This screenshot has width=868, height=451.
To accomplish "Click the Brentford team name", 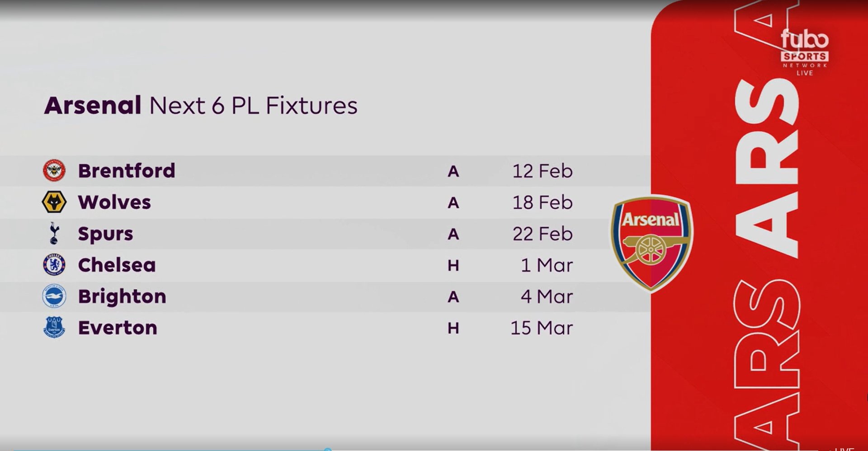I will (127, 171).
